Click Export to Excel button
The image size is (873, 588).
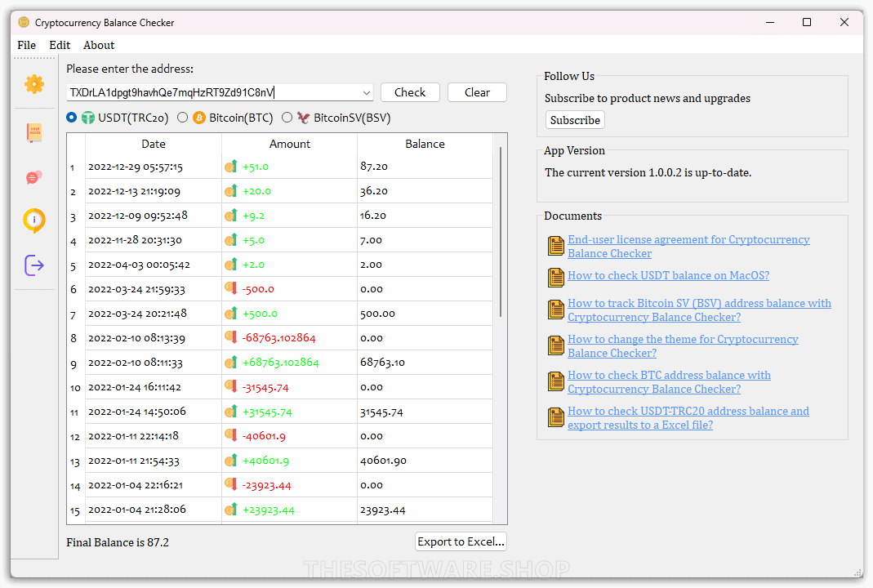(x=461, y=541)
